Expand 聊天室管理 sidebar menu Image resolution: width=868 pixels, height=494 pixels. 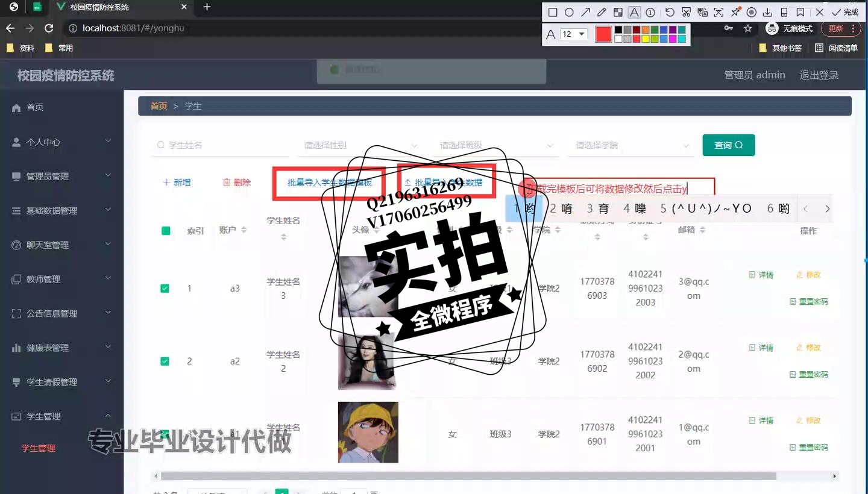pyautogui.click(x=61, y=245)
